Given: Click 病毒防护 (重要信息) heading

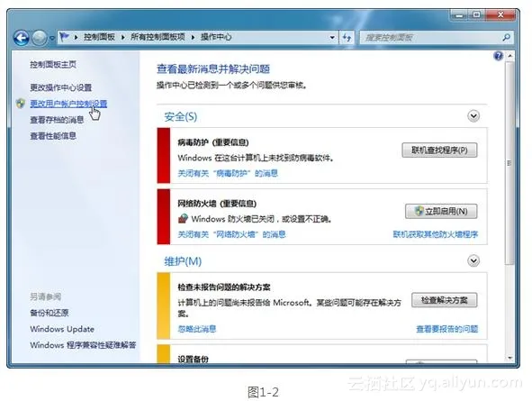Looking at the screenshot, I should click(213, 142).
